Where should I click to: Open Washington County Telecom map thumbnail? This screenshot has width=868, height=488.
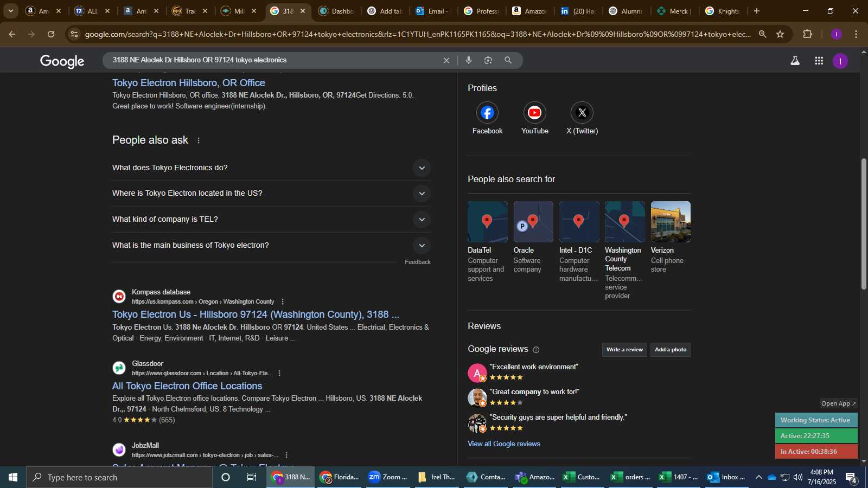625,222
